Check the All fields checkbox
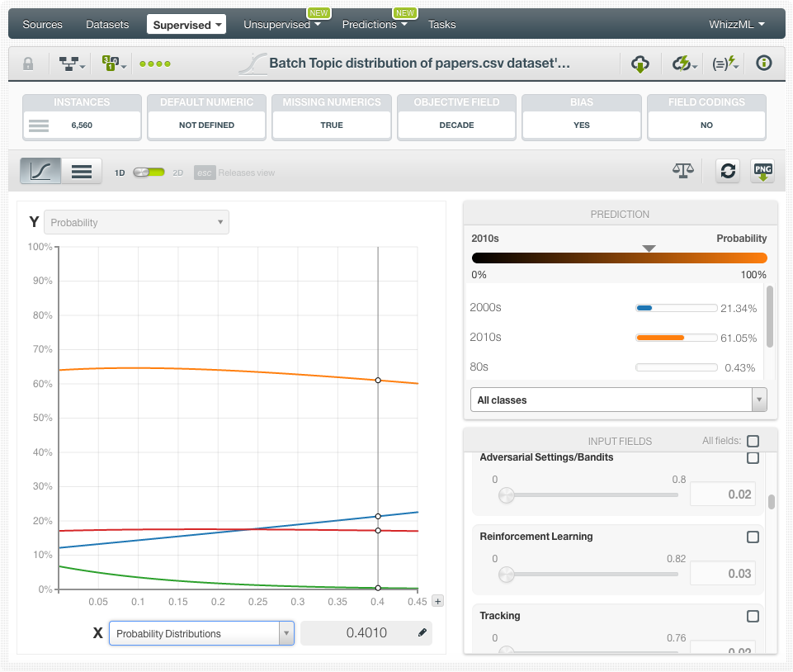 [753, 441]
